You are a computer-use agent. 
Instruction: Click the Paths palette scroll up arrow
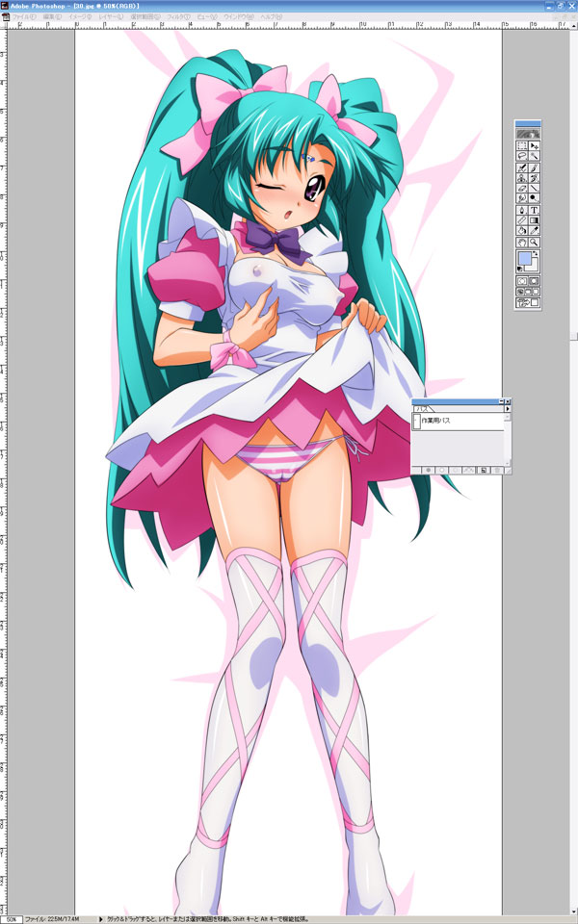coord(508,416)
